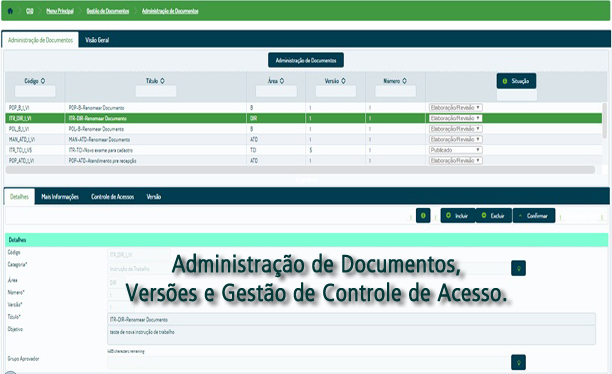Viewport: 612px width, 374px height.
Task: Expand Publicado status dropdown in ITR_TOI row
Action: (x=455, y=150)
